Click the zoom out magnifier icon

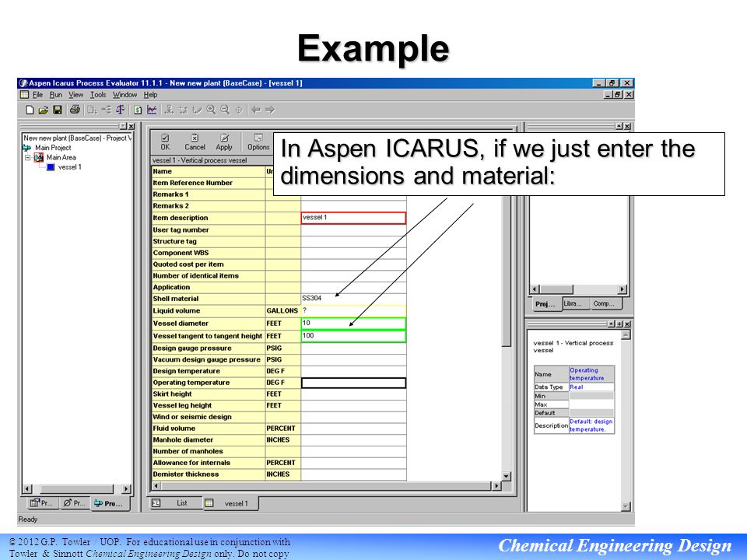[225, 110]
